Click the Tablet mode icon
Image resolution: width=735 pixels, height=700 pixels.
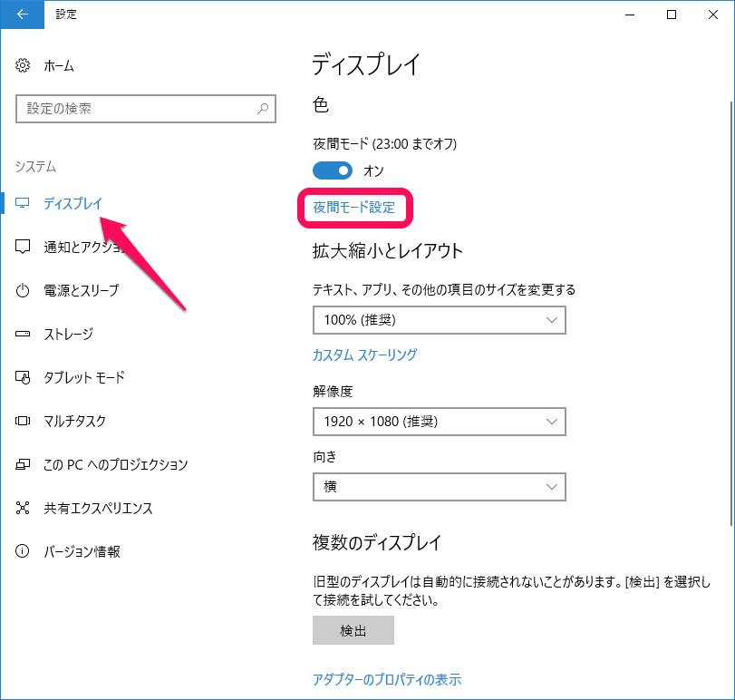(x=23, y=377)
